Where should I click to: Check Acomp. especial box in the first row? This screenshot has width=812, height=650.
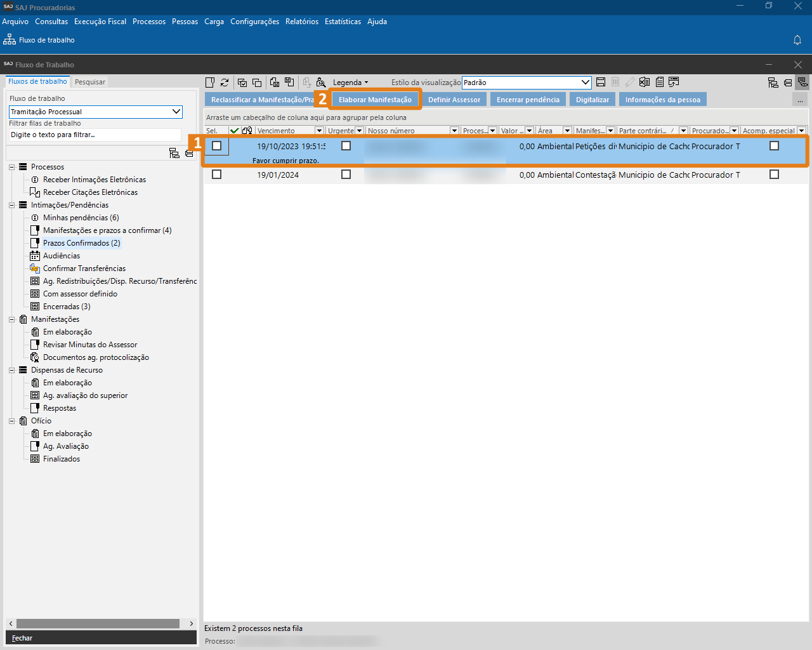pyautogui.click(x=774, y=146)
